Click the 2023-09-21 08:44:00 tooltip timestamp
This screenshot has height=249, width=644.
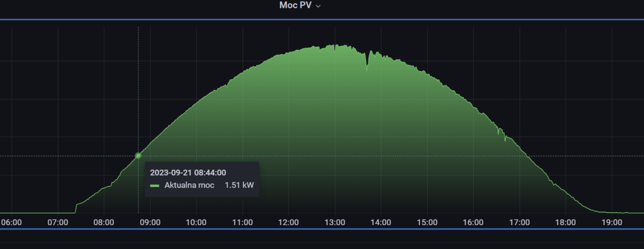(x=188, y=172)
